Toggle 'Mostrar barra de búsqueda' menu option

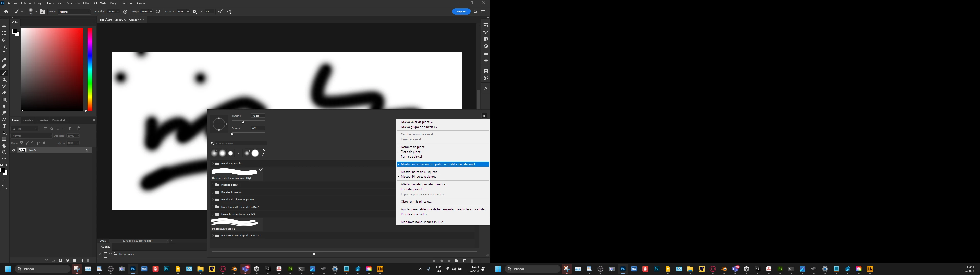coord(419,172)
